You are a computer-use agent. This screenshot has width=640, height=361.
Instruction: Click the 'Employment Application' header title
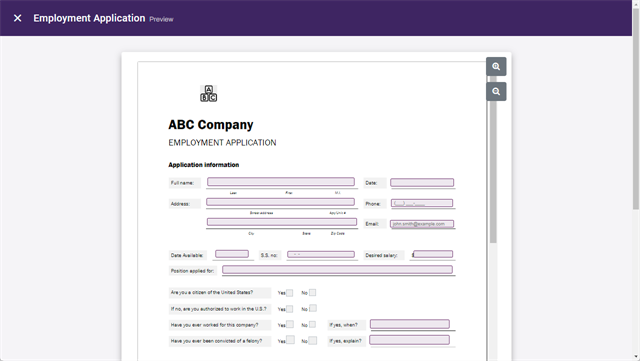[89, 18]
